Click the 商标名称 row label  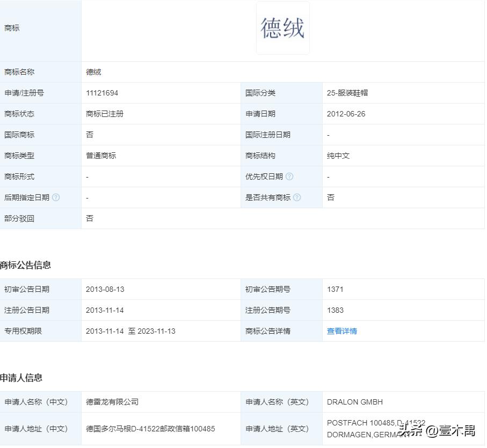[20, 71]
